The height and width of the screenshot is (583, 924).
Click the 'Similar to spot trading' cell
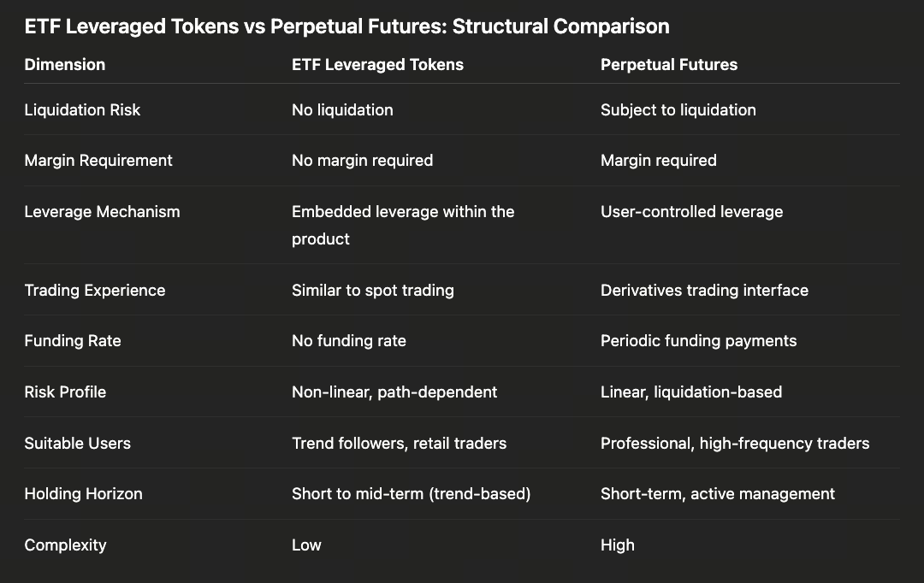click(x=372, y=291)
